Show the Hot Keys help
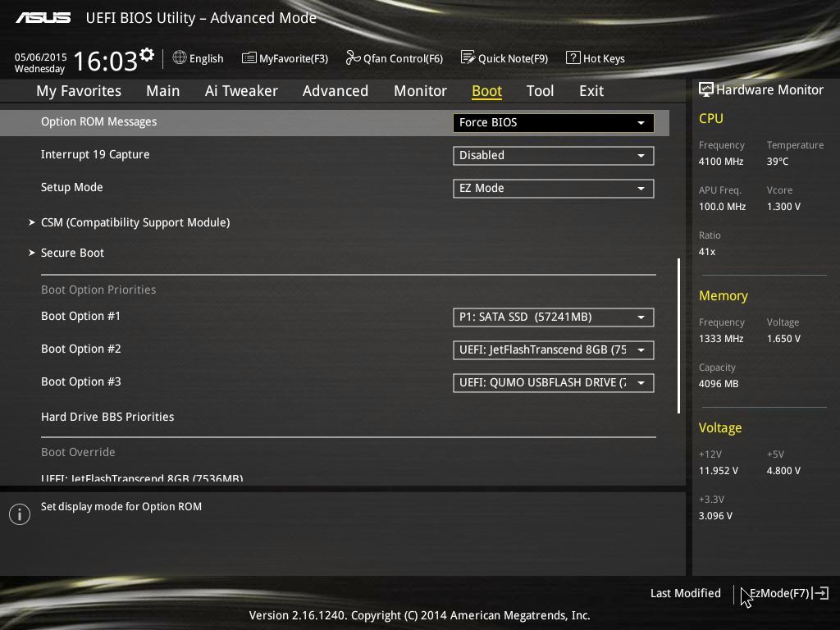 click(596, 58)
